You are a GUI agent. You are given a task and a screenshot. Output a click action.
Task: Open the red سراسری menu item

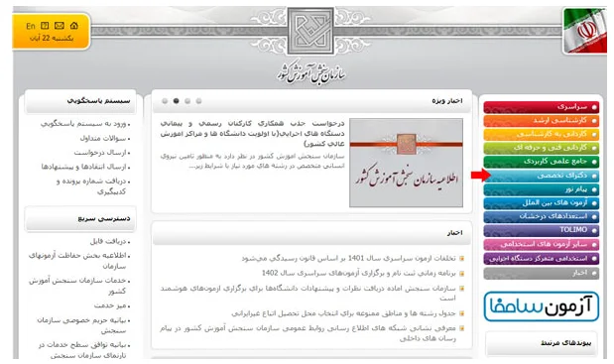pos(542,107)
